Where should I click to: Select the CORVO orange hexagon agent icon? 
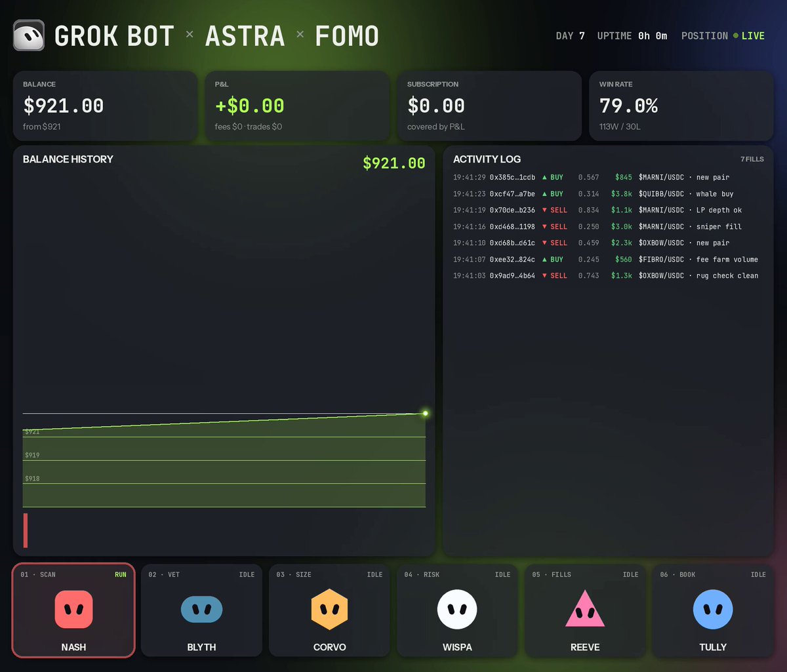(329, 609)
